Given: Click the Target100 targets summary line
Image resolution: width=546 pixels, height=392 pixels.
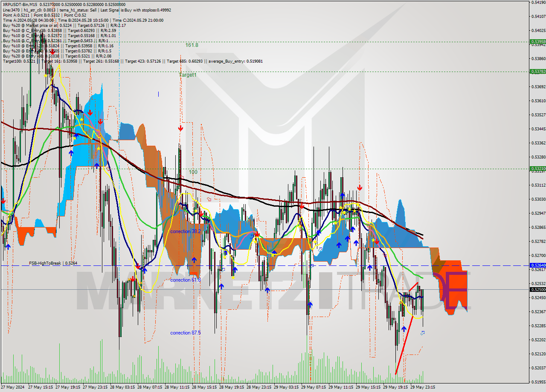Looking at the screenshot, I should coord(133,61).
